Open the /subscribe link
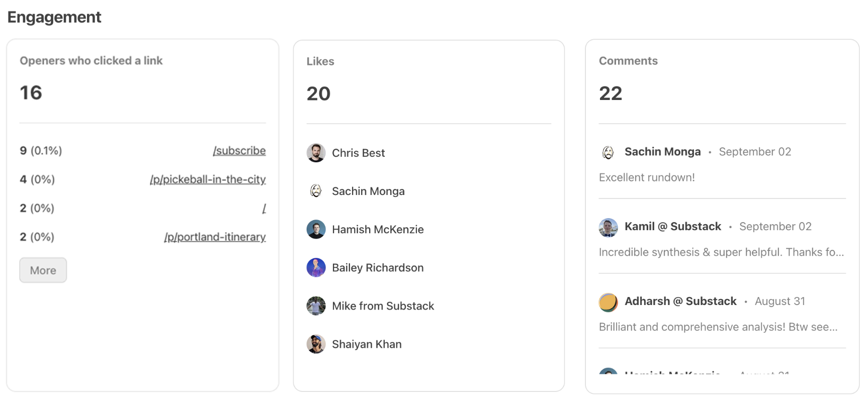This screenshot has width=868, height=401. coord(239,151)
